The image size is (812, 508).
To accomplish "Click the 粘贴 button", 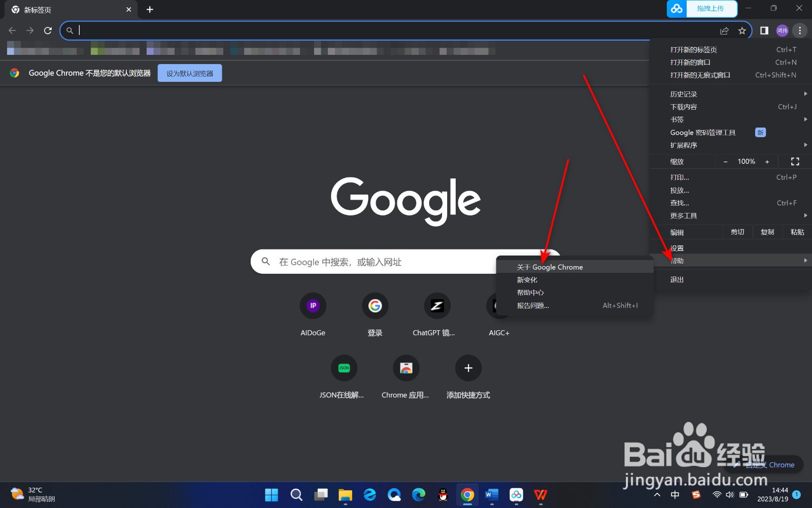I will pos(797,232).
